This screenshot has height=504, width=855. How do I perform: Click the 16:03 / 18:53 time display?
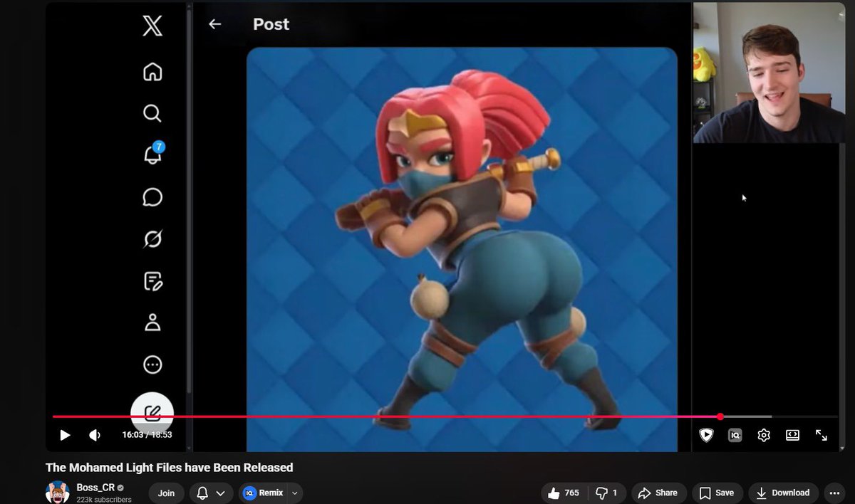[147, 435]
